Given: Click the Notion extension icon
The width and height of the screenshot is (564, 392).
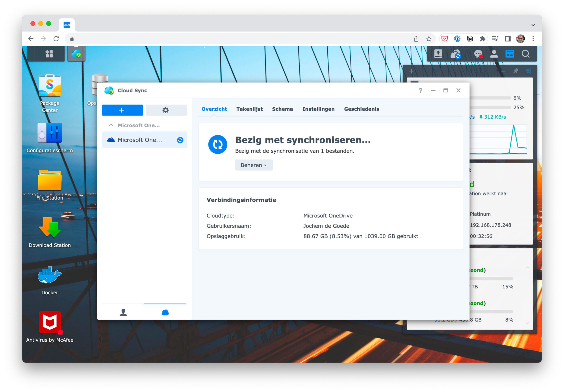Looking at the screenshot, I should pos(470,39).
